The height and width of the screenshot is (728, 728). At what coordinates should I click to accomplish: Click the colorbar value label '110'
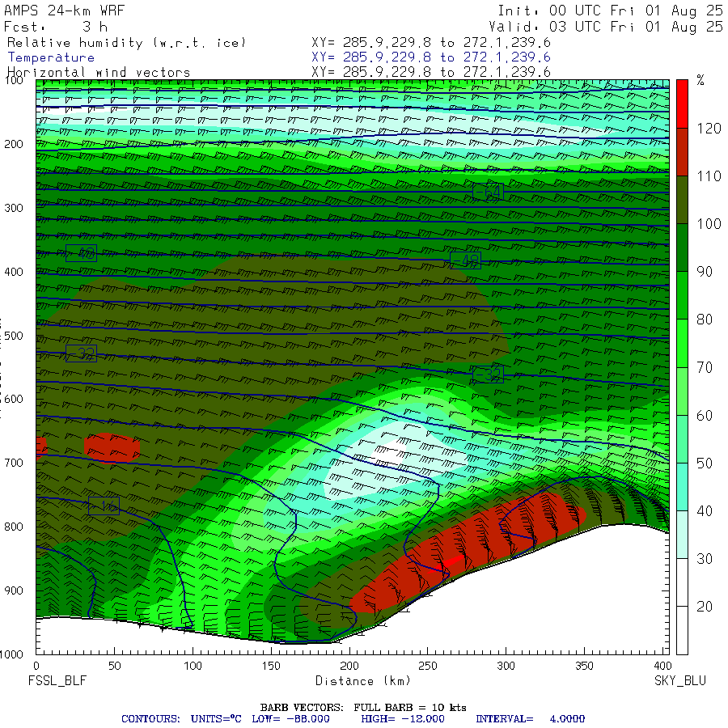[x=709, y=176]
